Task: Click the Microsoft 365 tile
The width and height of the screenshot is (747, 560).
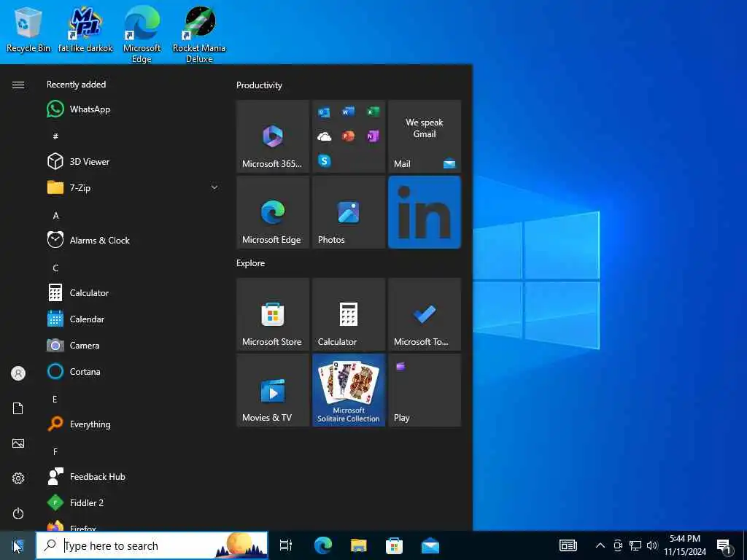Action: click(273, 136)
